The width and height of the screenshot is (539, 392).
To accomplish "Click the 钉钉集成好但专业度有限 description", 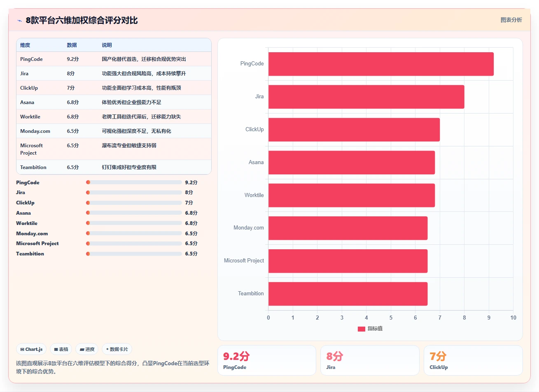I will click(x=129, y=167).
